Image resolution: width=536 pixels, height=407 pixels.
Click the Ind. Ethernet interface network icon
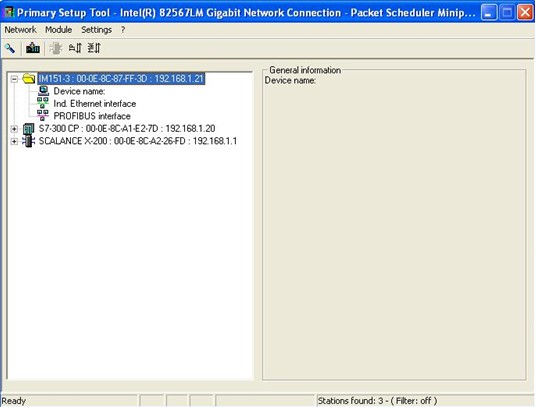tap(43, 103)
